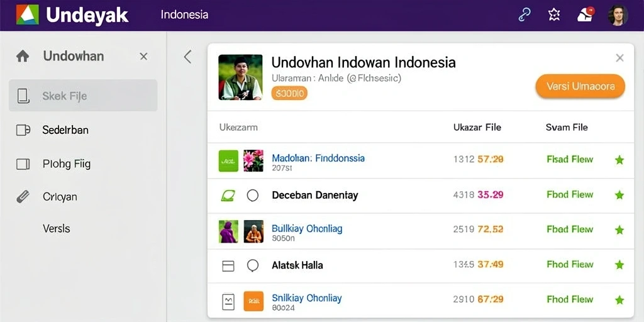Close the Undowhan sidebar section
The width and height of the screenshot is (644, 322).
click(x=143, y=56)
